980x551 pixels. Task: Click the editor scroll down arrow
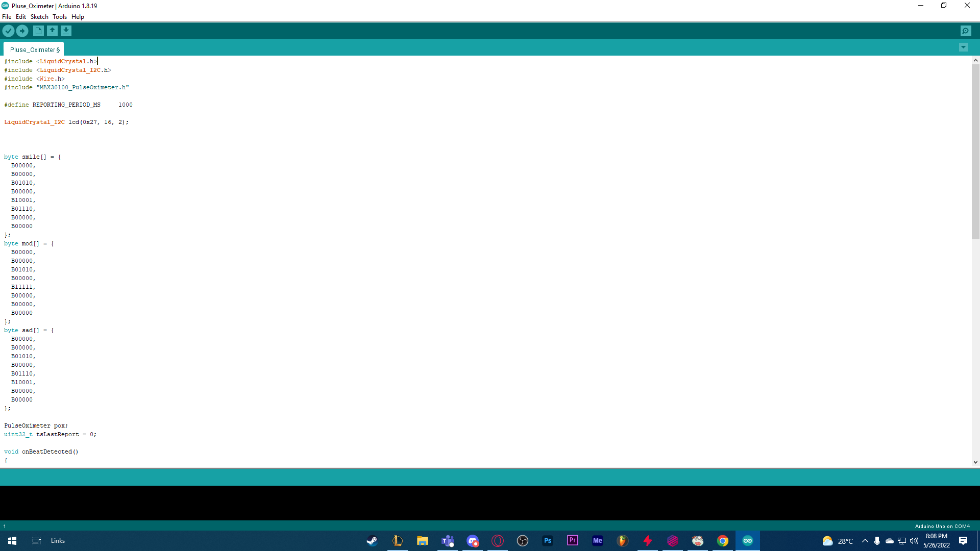[975, 462]
